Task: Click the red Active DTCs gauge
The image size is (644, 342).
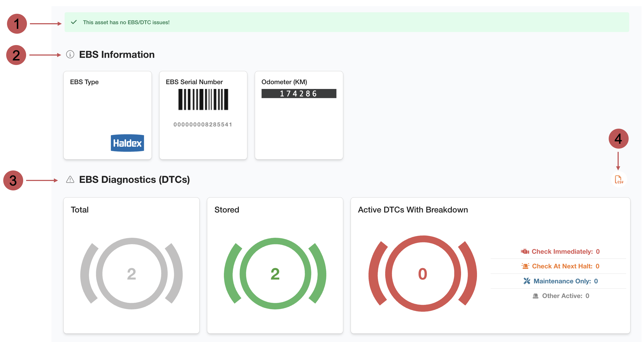Action: [423, 273]
